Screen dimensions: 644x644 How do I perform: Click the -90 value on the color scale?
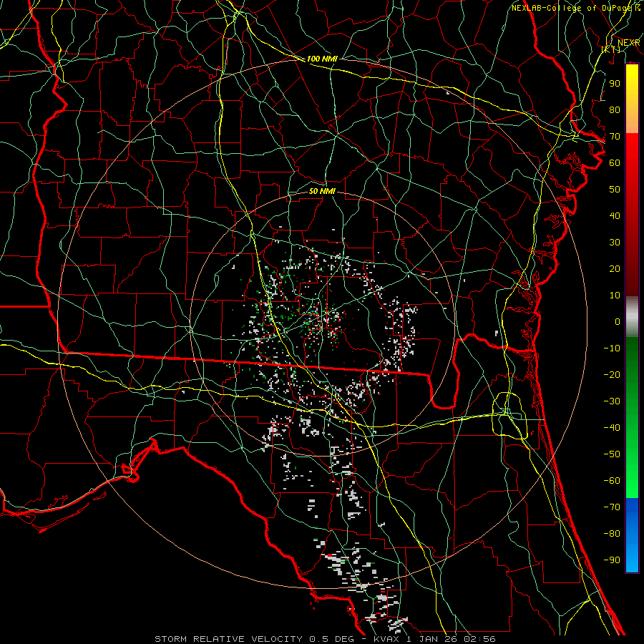tap(612, 560)
